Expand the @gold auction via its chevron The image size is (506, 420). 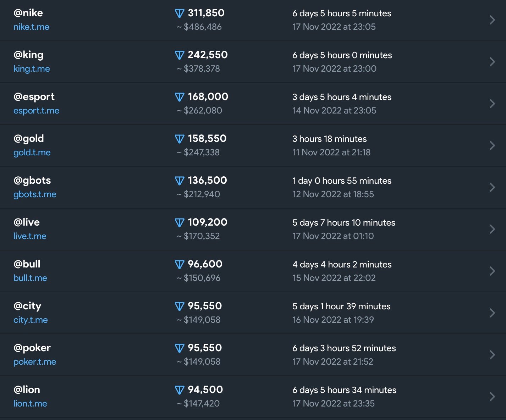pyautogui.click(x=492, y=145)
